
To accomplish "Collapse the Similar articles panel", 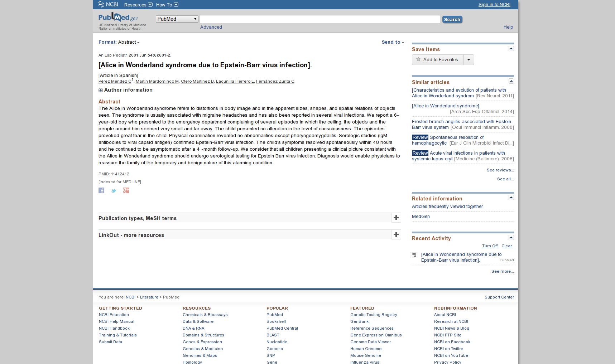I will [x=511, y=81].
